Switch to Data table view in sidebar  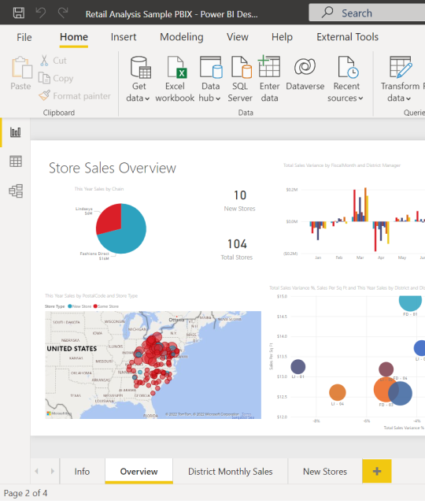point(16,161)
